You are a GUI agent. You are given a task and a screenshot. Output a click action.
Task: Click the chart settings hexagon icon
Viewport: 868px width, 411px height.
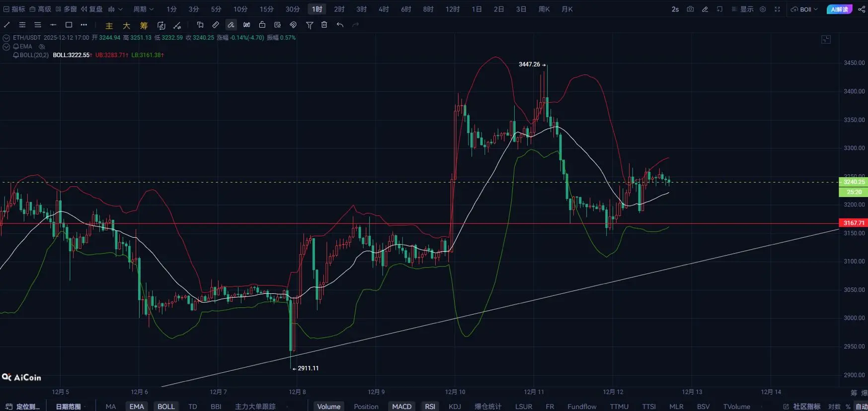[x=763, y=9]
